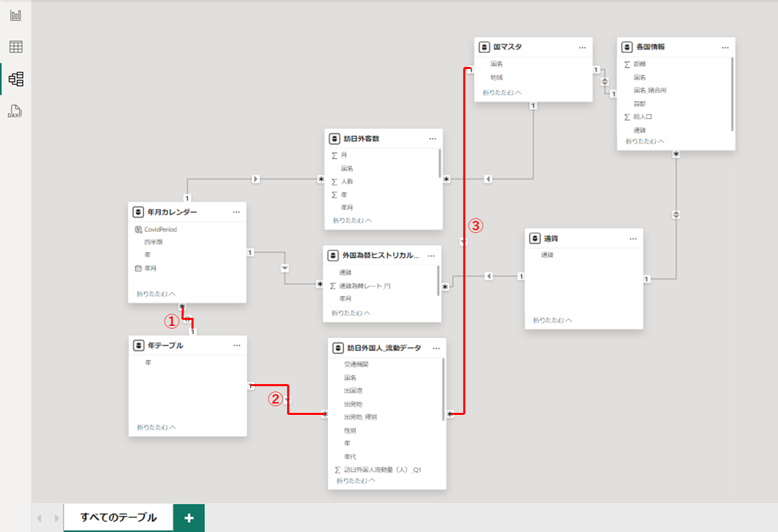Click the 各国情報 table header icon
This screenshot has width=778, height=532.
click(x=627, y=47)
